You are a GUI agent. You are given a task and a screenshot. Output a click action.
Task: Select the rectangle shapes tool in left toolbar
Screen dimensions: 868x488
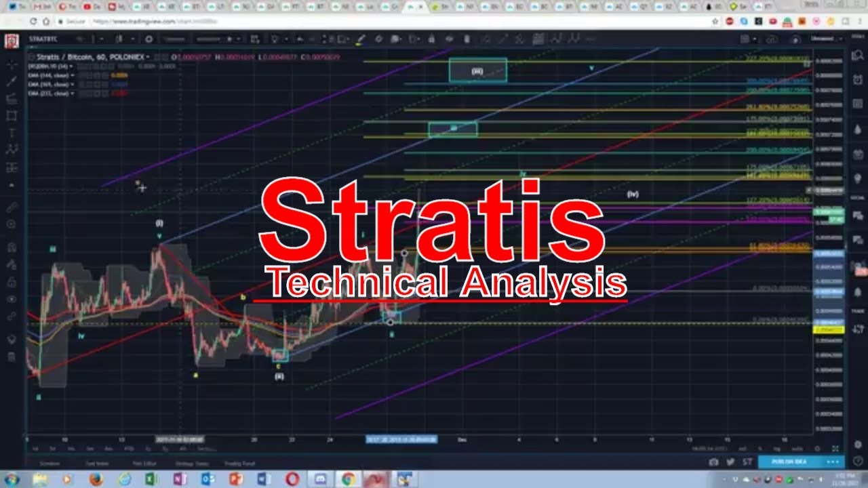[x=12, y=115]
